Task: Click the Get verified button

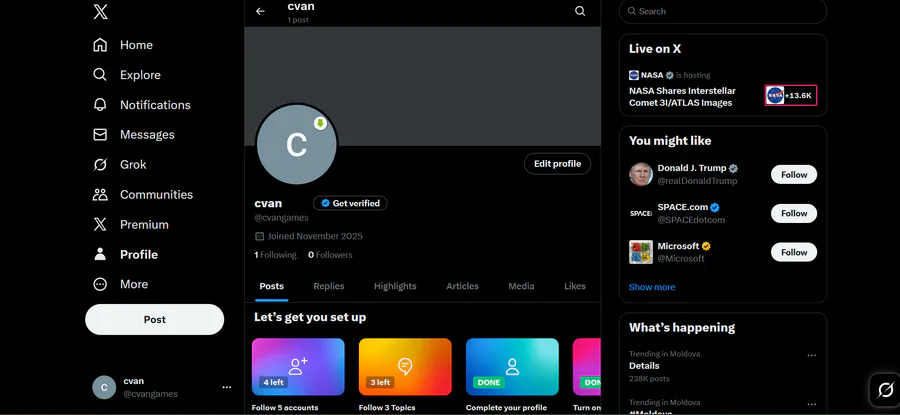Action: point(350,203)
